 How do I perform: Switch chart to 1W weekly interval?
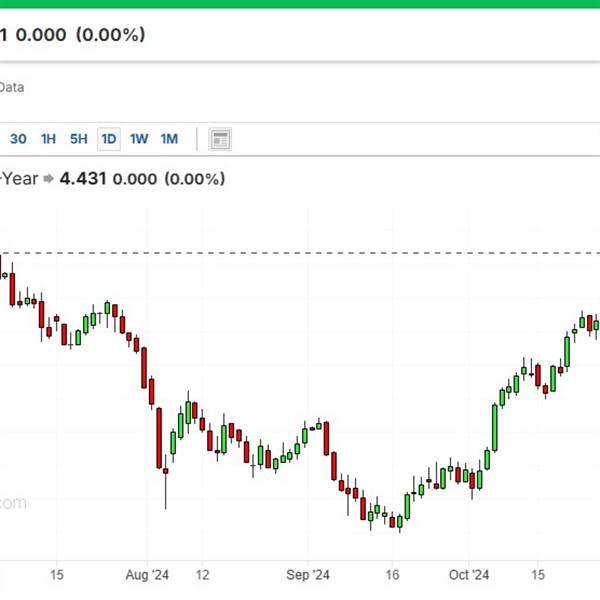click(x=139, y=139)
